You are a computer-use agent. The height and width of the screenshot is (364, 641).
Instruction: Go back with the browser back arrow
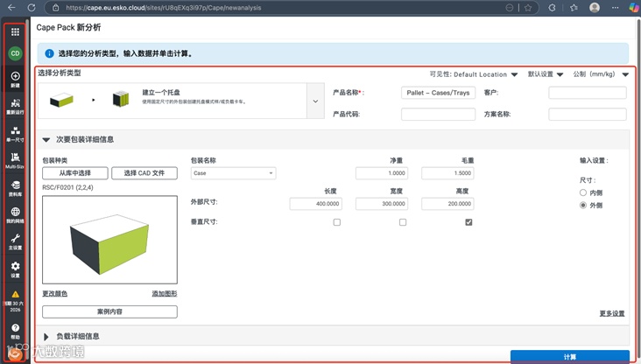click(11, 7)
